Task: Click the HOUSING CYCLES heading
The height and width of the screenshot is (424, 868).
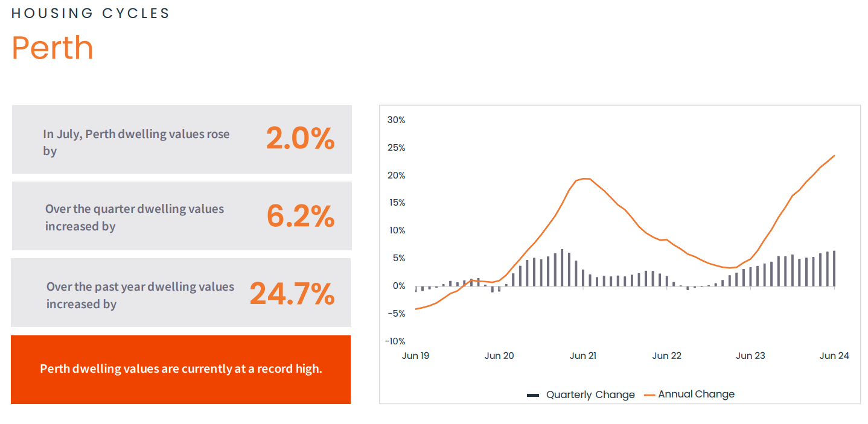Action: click(x=91, y=13)
